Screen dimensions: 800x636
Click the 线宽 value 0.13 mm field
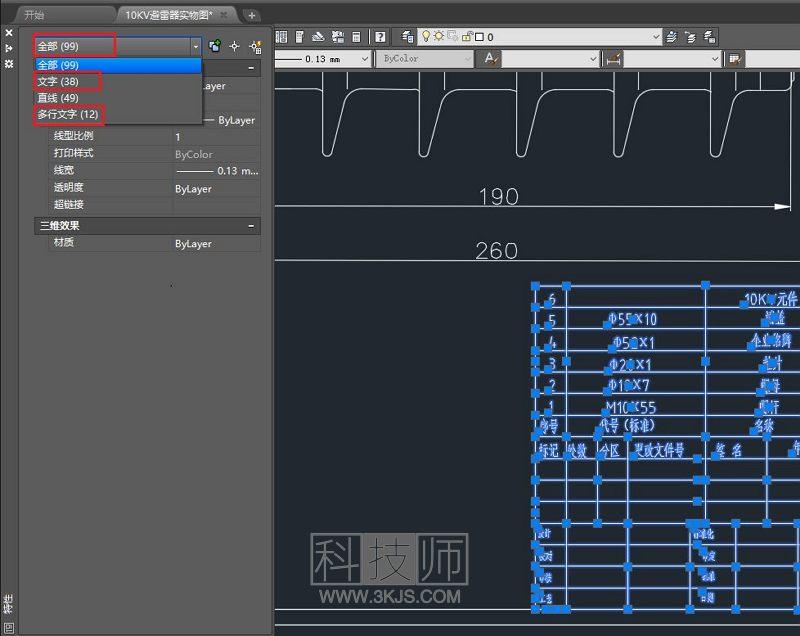coord(217,171)
